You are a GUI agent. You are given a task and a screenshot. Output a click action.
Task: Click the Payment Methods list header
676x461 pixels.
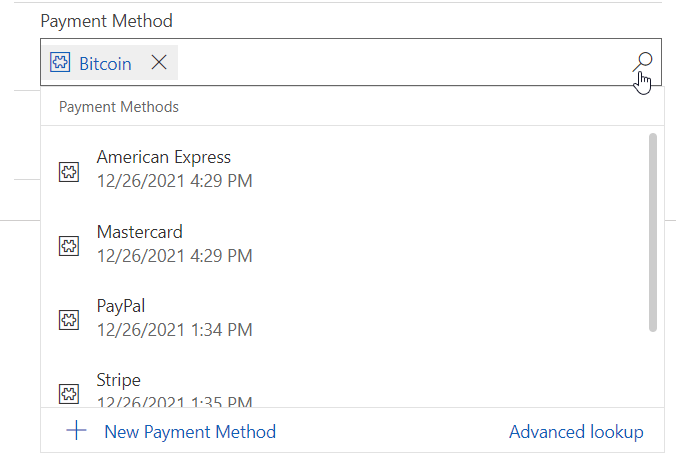point(119,107)
